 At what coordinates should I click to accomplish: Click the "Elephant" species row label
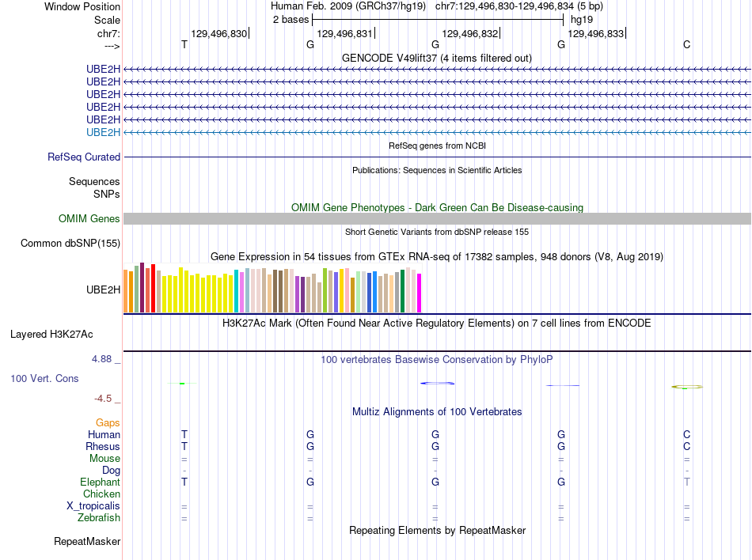click(100, 482)
